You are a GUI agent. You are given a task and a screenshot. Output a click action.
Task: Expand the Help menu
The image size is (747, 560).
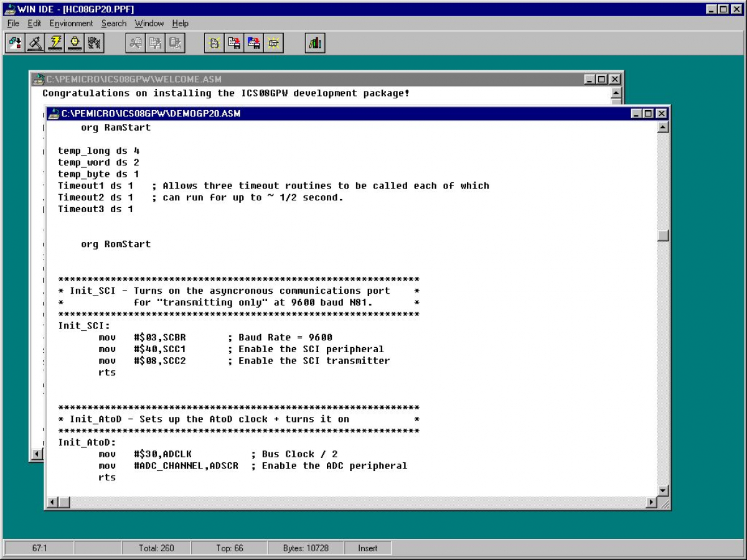181,23
